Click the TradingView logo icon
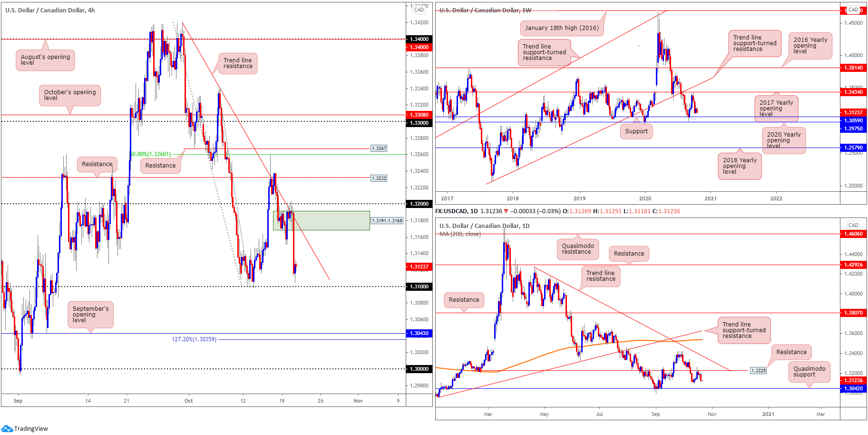This screenshot has height=435, width=868. 7,428
